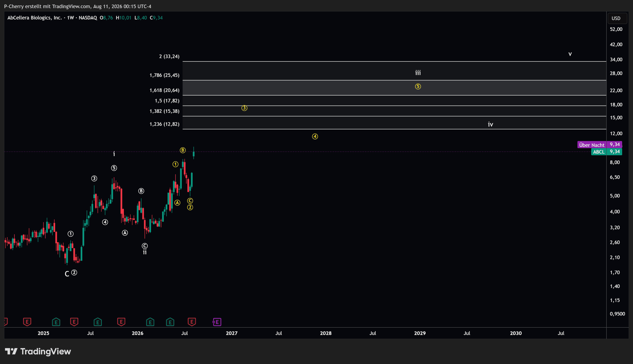The image size is (633, 364).
Task: Click the yellow circled 1 wave label
Action: [x=175, y=164]
